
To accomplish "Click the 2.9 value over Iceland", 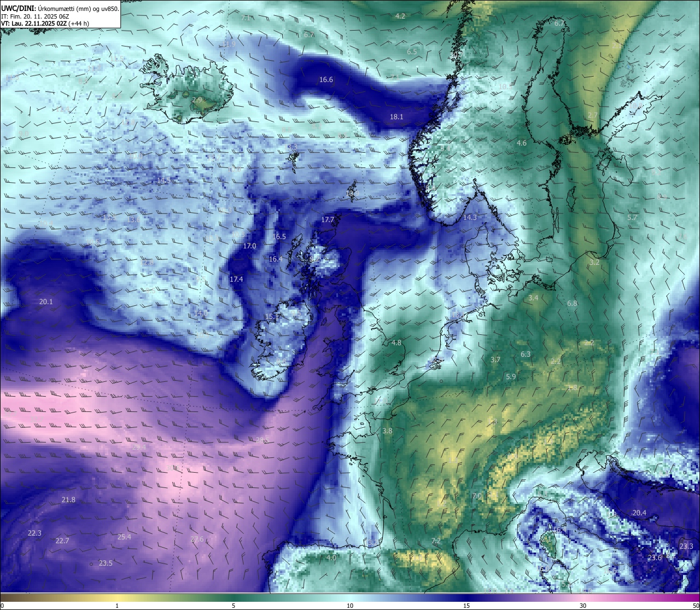I will 197,100.
